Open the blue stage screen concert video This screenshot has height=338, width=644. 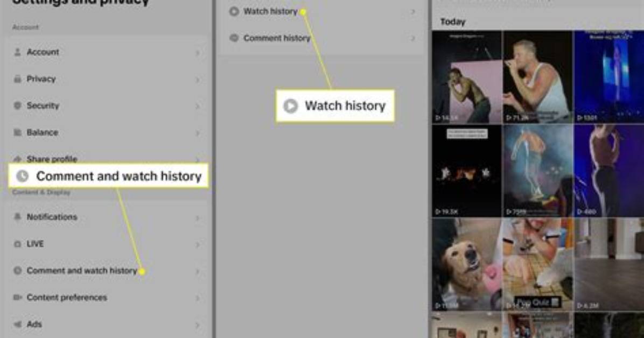pyautogui.click(x=609, y=77)
